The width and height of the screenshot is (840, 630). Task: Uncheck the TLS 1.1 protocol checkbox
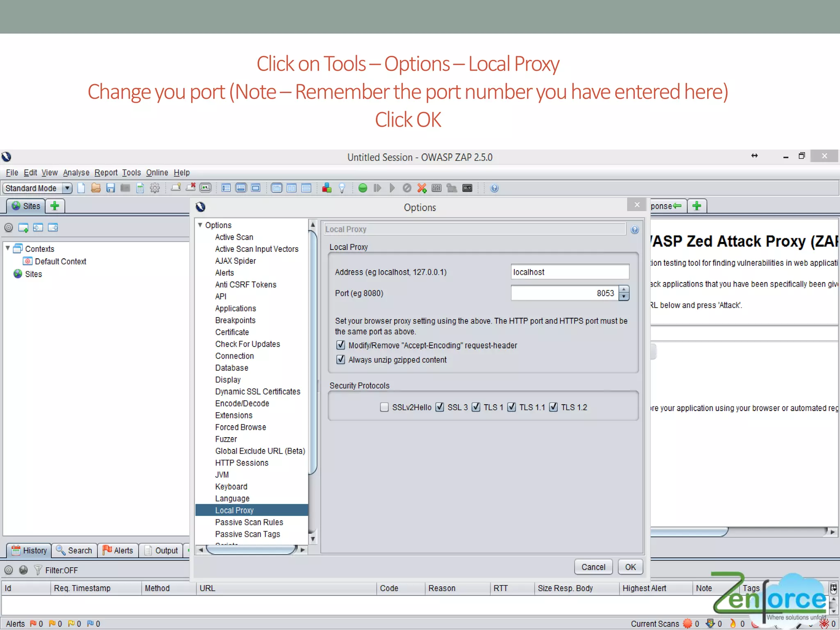(x=511, y=407)
